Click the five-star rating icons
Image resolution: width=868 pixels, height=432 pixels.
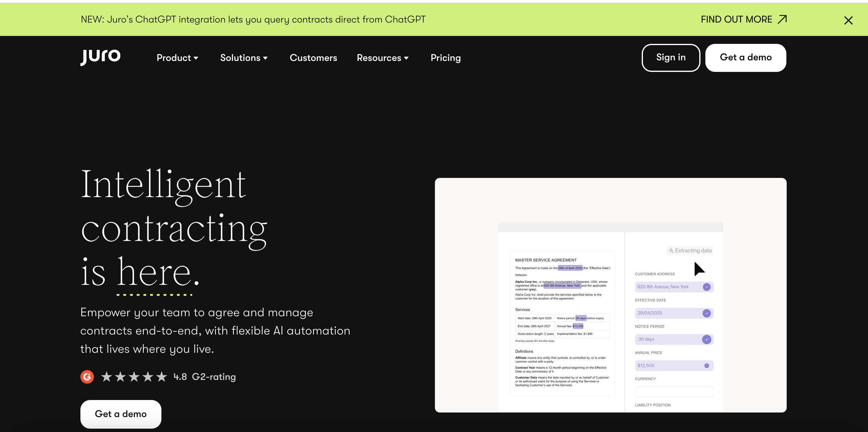tap(134, 377)
